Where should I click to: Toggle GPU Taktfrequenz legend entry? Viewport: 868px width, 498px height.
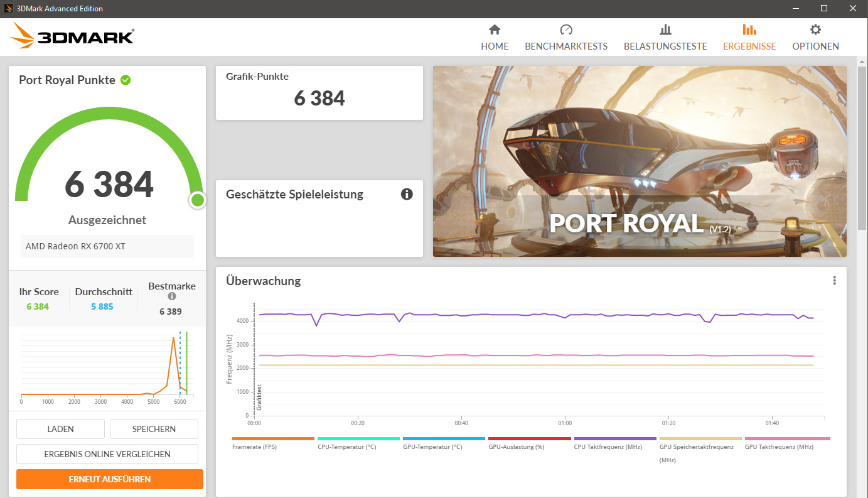787,443
